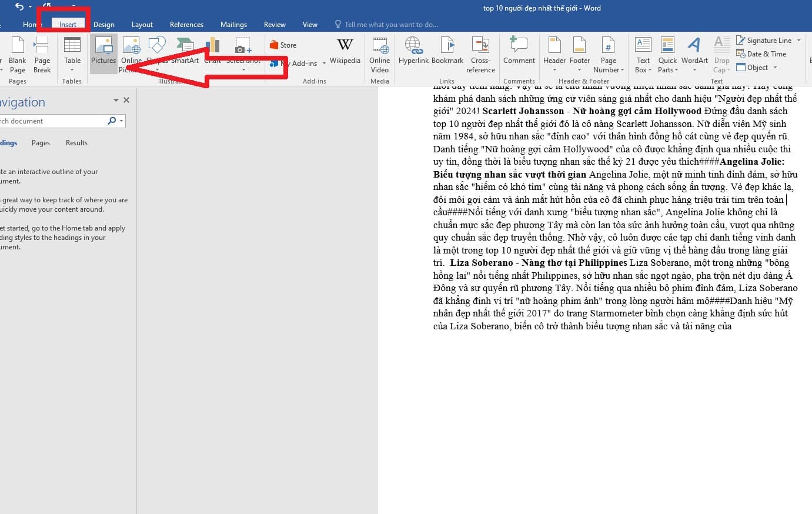812x514 pixels.
Task: Insert a Hyperlink
Action: point(413,52)
